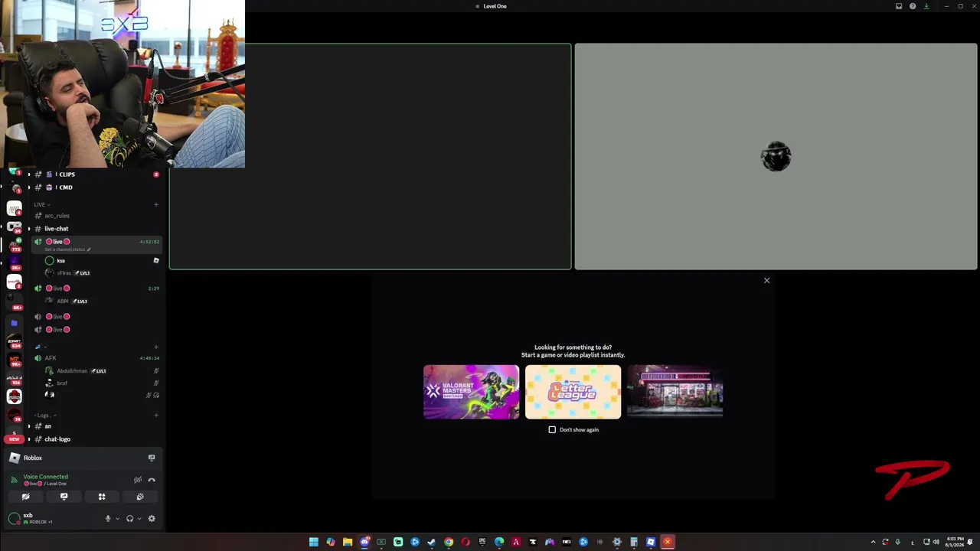The width and height of the screenshot is (980, 551).
Task: Open the soundboard button
Action: 140,497
